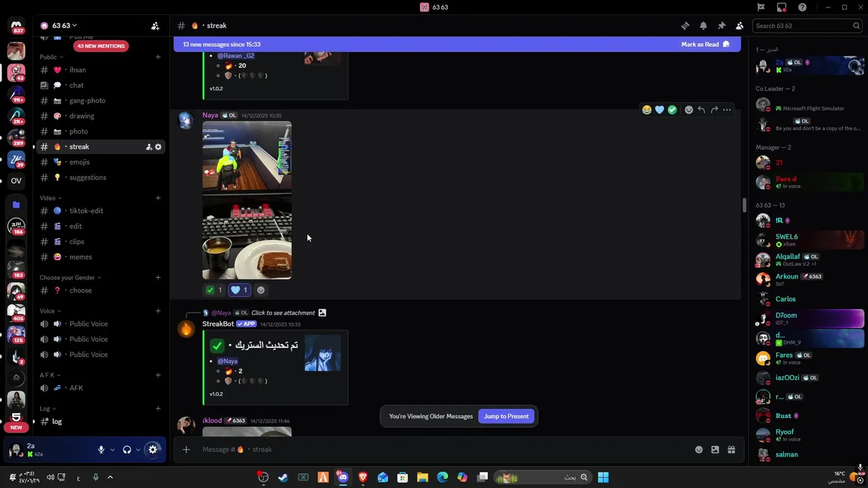Image resolution: width=868 pixels, height=488 pixels.
Task: Click 43 NEW MENTIONS pill
Action: pos(101,46)
